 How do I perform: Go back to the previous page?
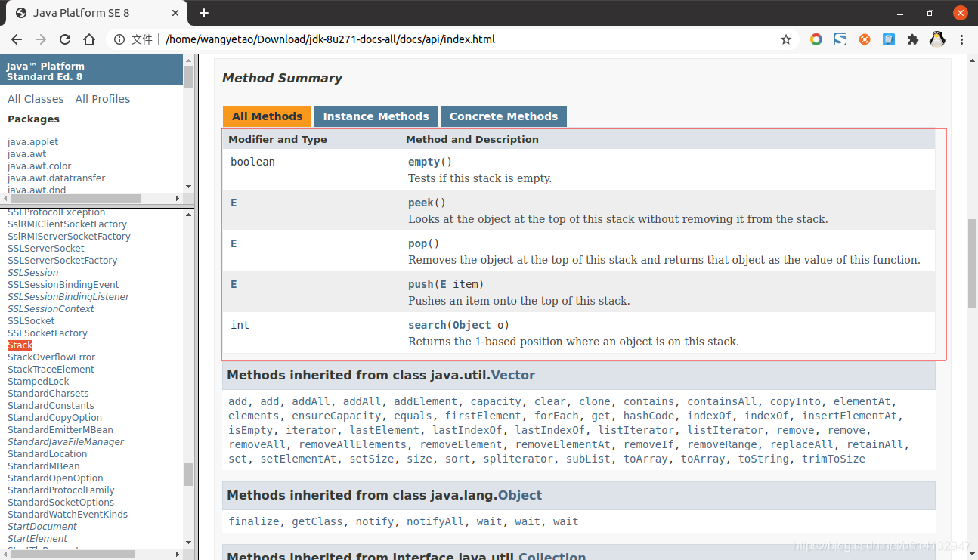click(x=17, y=39)
